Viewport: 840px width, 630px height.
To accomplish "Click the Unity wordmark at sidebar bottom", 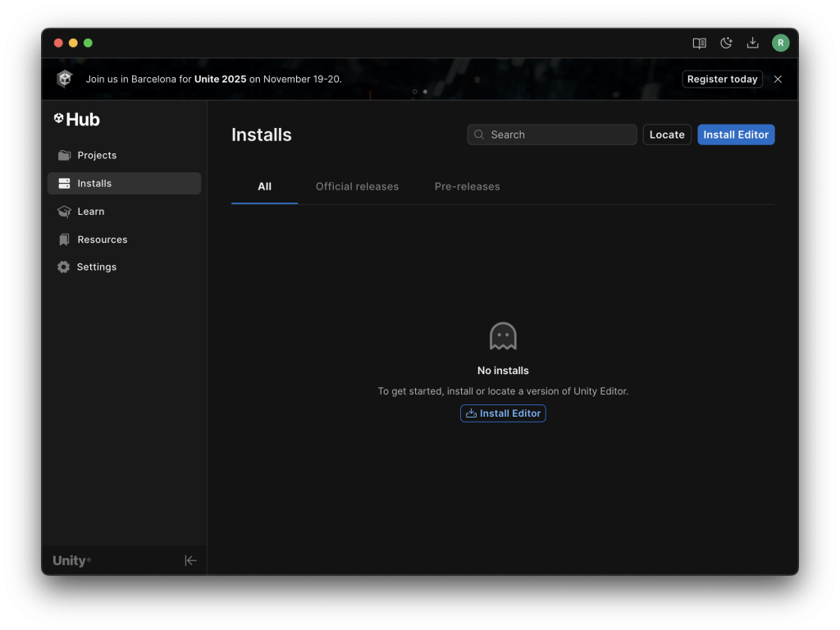I will (x=72, y=560).
